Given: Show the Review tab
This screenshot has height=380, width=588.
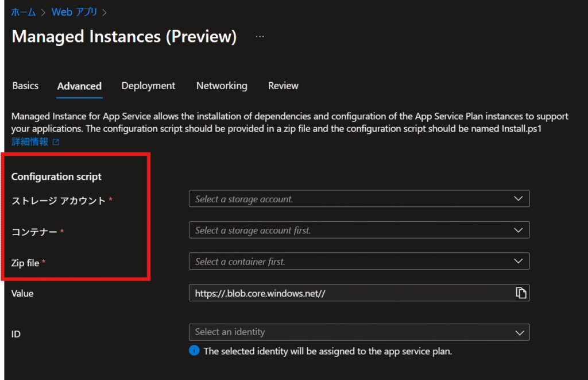Looking at the screenshot, I should pos(283,86).
